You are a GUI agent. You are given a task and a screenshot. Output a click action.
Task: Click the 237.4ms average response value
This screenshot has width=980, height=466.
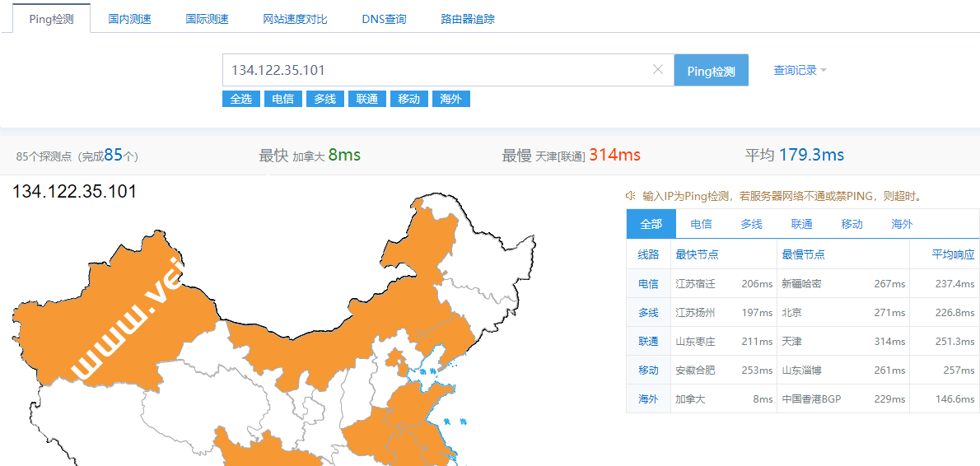(955, 283)
